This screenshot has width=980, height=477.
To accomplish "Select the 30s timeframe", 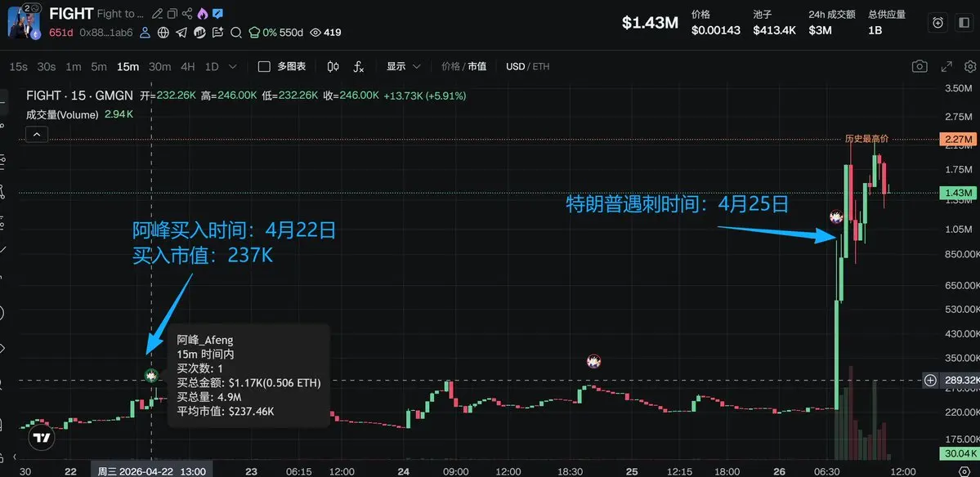I will [x=47, y=66].
